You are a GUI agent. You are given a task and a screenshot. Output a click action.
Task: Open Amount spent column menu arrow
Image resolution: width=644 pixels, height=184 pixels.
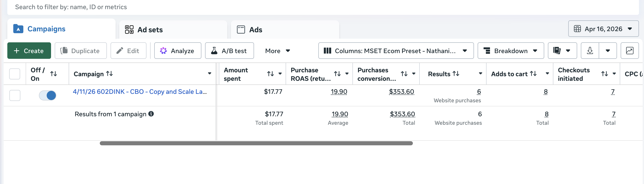click(x=280, y=74)
